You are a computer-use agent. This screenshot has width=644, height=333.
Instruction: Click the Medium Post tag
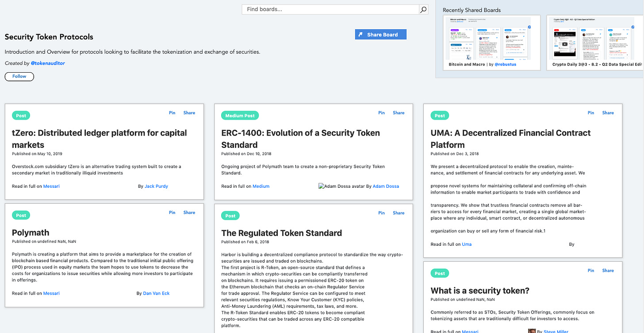click(240, 116)
